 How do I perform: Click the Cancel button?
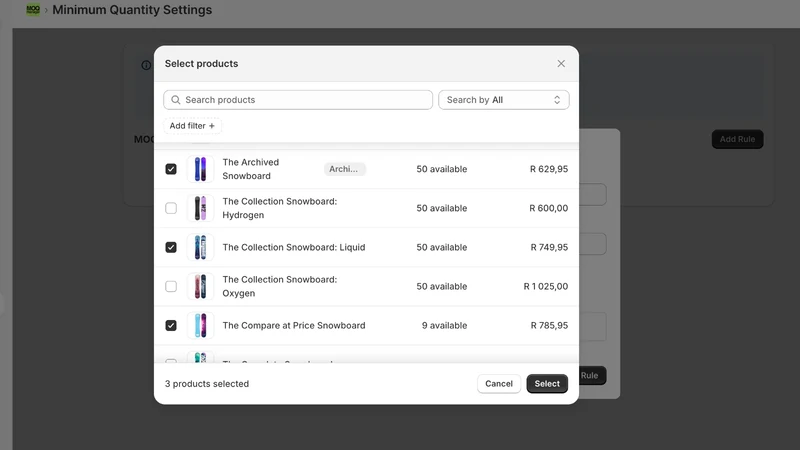click(x=498, y=384)
